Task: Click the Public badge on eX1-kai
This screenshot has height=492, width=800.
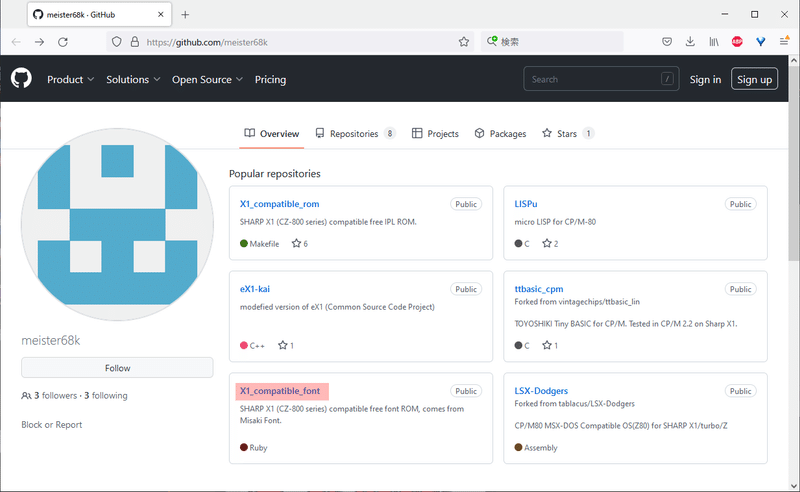Action: pos(466,289)
